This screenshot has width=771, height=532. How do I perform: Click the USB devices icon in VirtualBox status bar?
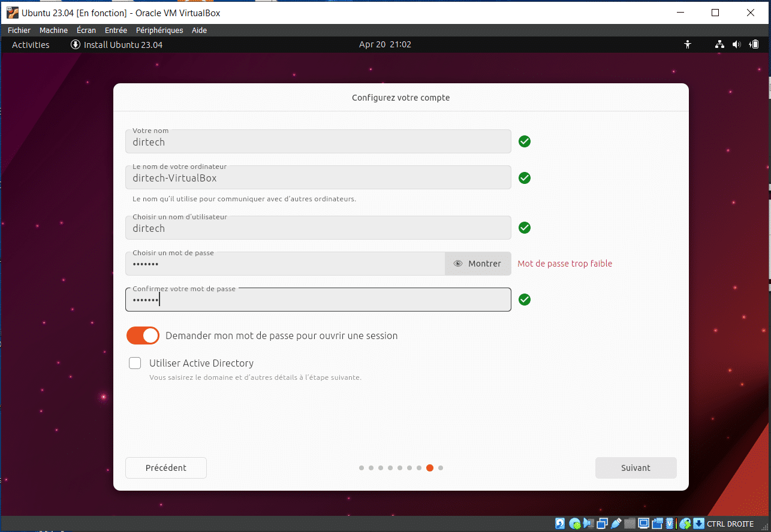click(x=615, y=524)
